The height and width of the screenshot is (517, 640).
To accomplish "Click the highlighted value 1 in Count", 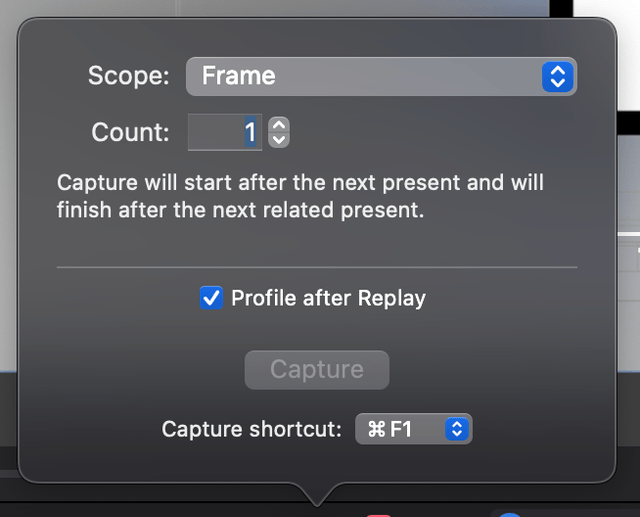I will [250, 132].
